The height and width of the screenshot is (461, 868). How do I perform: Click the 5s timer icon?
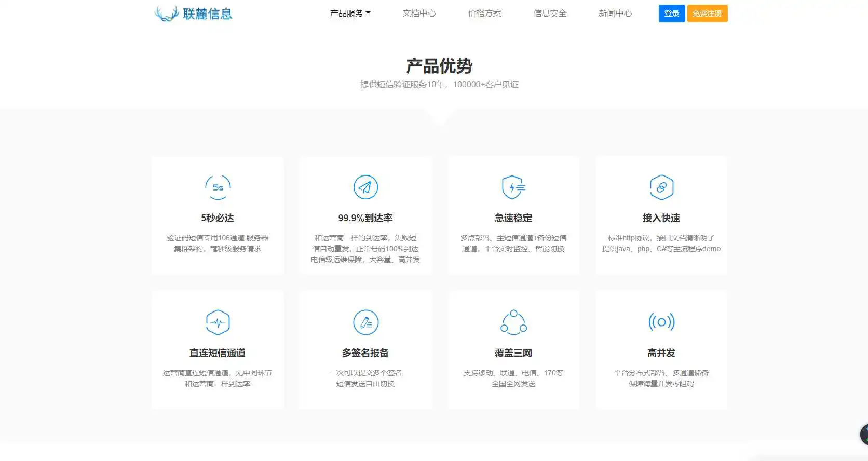pyautogui.click(x=218, y=187)
